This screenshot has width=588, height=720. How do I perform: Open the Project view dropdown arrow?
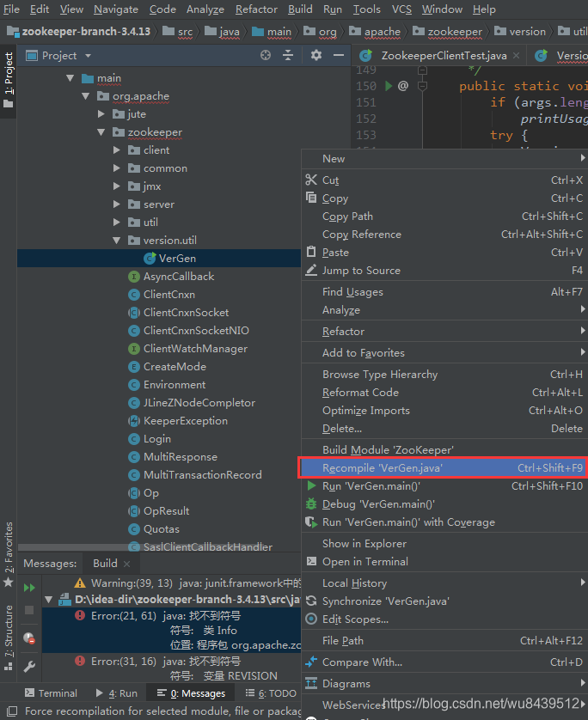coord(88,56)
